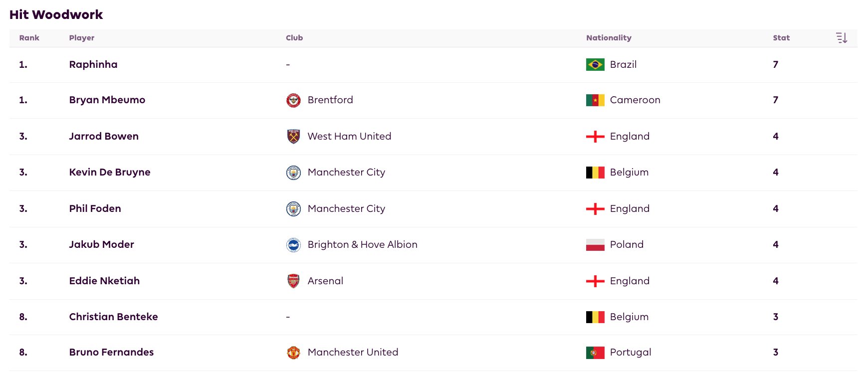
Task: Click the sort order icon in header
Action: pyautogui.click(x=841, y=38)
